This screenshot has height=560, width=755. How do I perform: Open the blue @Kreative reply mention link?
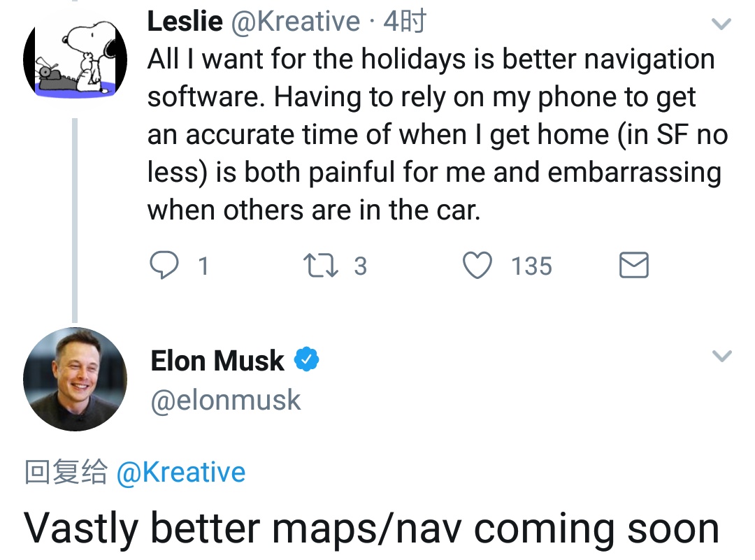pyautogui.click(x=181, y=472)
